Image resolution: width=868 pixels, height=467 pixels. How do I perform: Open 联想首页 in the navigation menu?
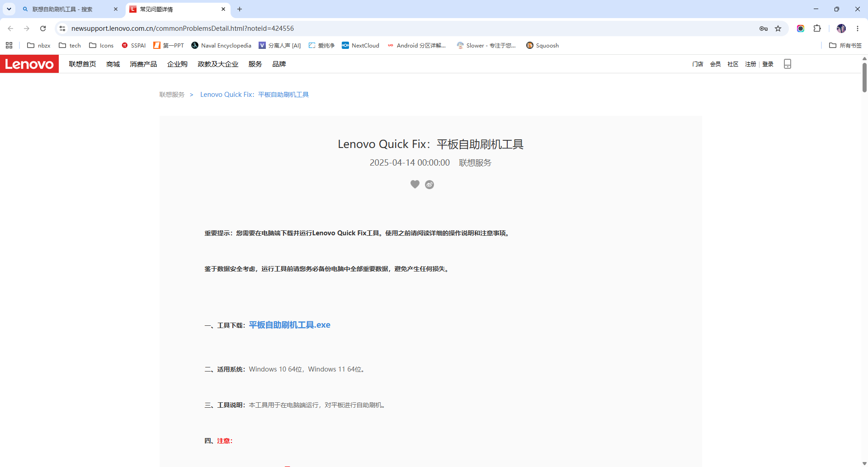pos(82,64)
